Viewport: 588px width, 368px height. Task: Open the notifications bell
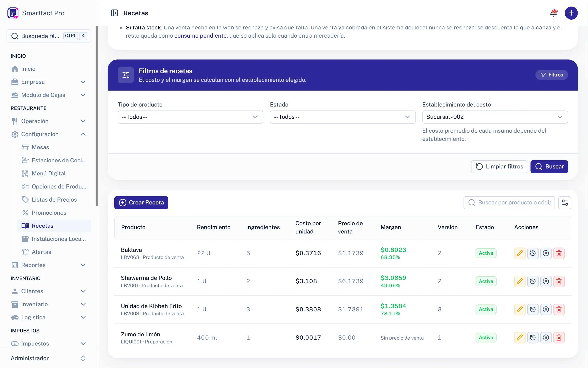tap(553, 13)
